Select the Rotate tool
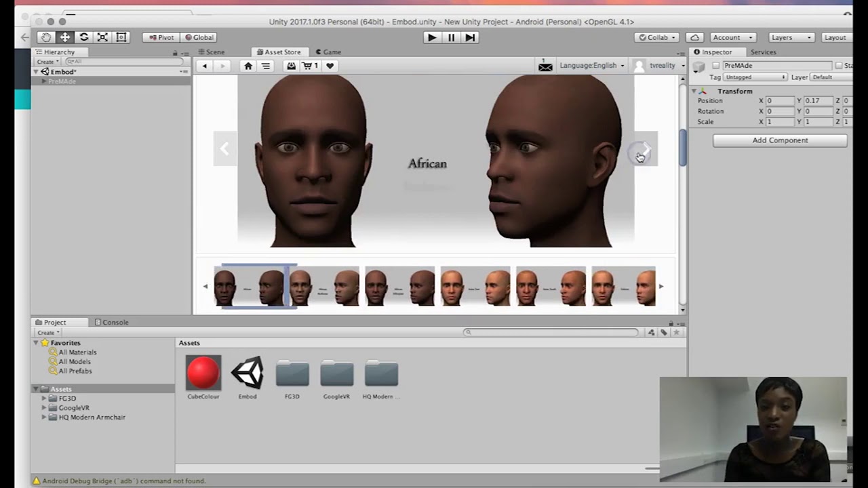The image size is (868, 488). click(x=83, y=37)
